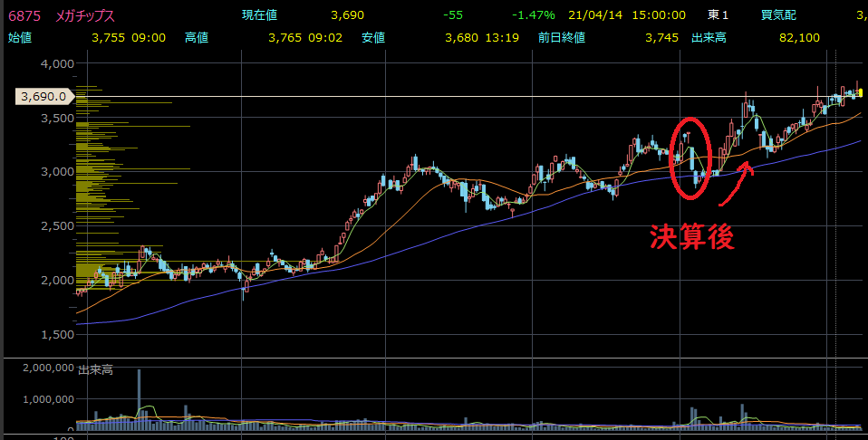This screenshot has height=440, width=868.
Task: Click the red circle annotation on the chart
Action: click(x=689, y=158)
